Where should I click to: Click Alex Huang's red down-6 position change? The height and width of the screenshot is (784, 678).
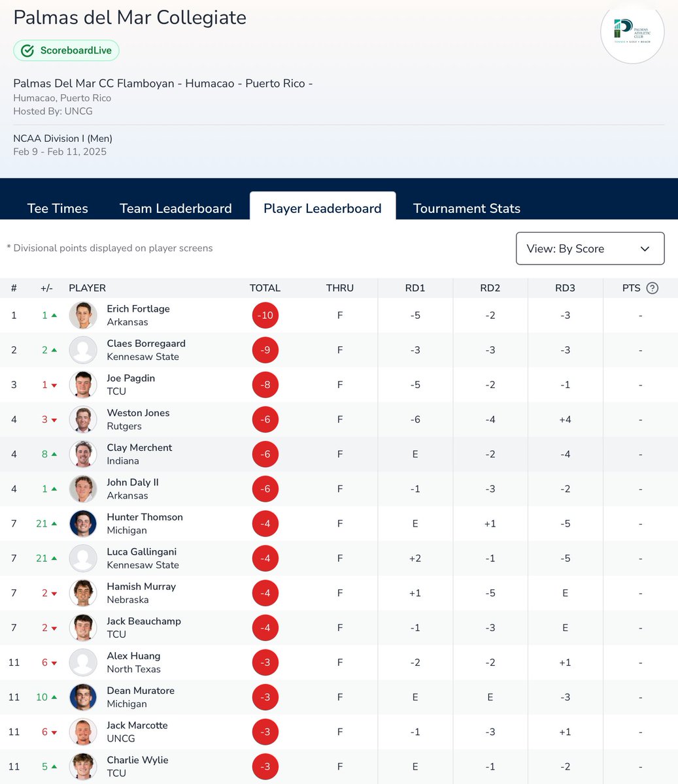coord(49,662)
